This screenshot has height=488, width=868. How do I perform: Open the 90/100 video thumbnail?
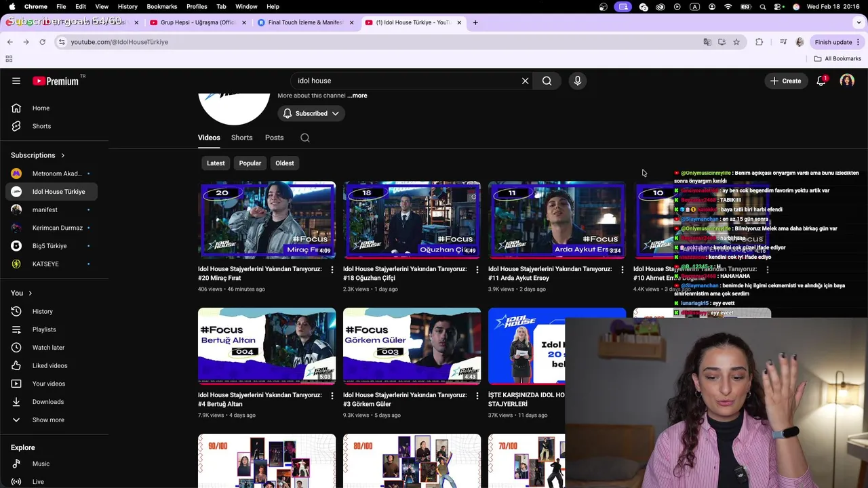[267, 461]
